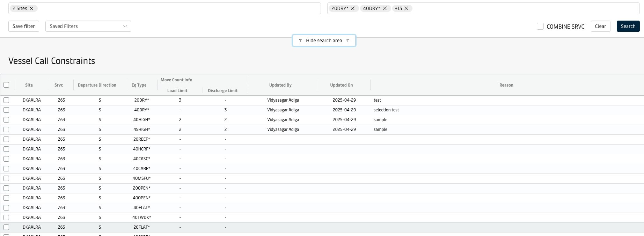Select checkbox for the 20REEF* row
The width and height of the screenshot is (644, 236).
tap(6, 139)
